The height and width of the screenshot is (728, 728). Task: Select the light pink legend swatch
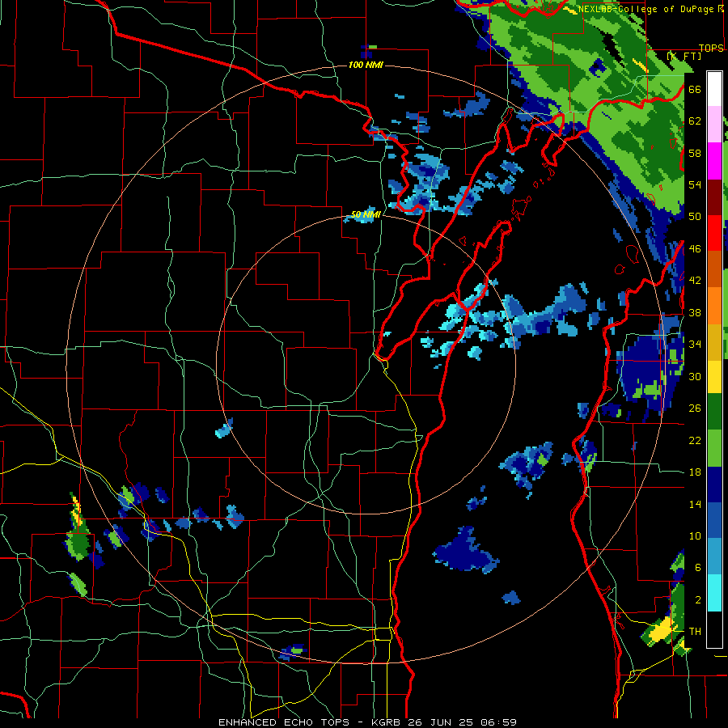tap(714, 124)
